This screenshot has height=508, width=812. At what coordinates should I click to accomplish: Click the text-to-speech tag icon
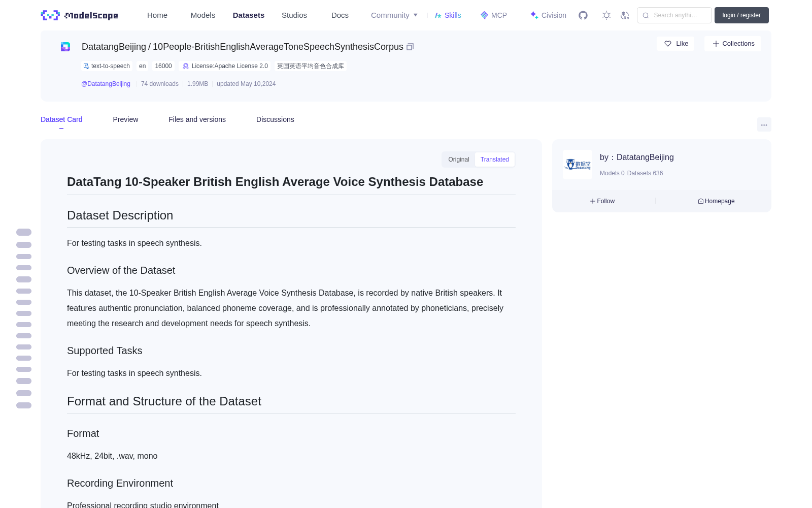pyautogui.click(x=86, y=66)
